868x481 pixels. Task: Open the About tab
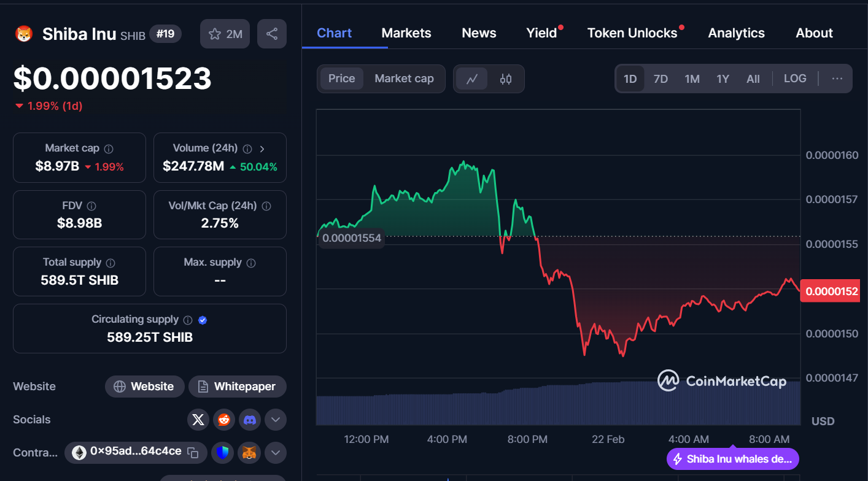tap(815, 33)
